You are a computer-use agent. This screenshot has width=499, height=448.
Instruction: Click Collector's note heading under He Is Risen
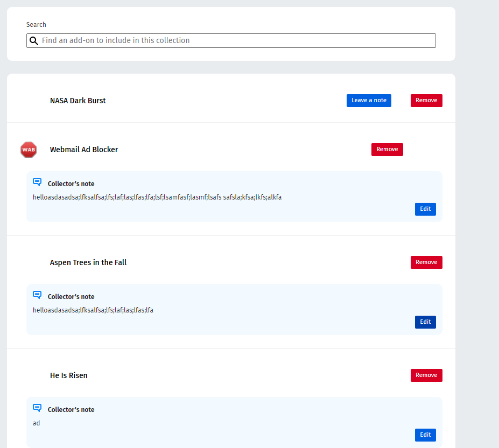click(71, 409)
